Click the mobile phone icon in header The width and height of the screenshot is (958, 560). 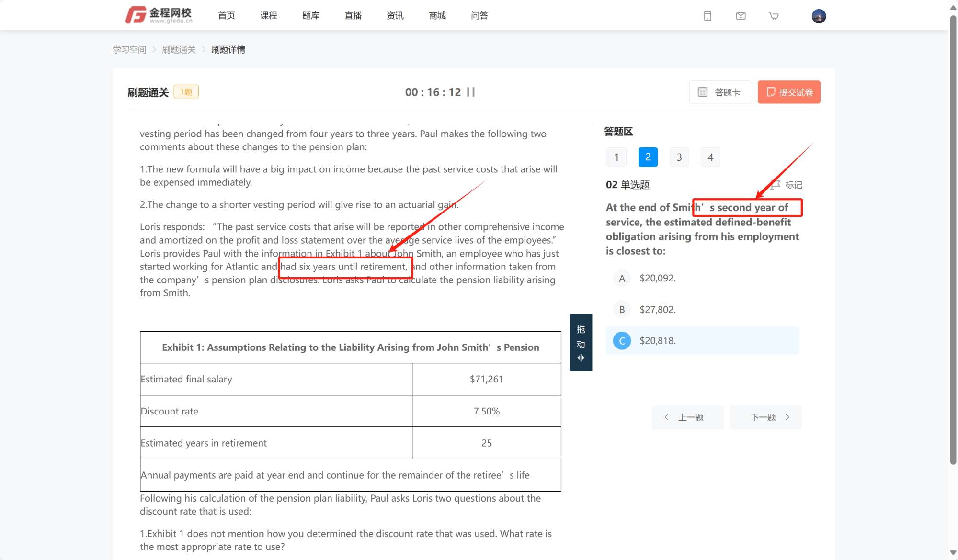(x=707, y=16)
